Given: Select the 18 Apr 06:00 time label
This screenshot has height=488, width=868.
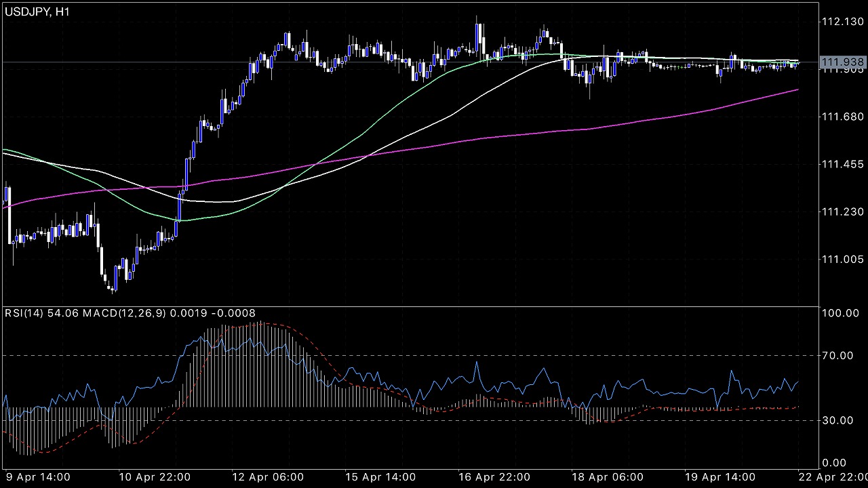Looking at the screenshot, I should click(607, 477).
